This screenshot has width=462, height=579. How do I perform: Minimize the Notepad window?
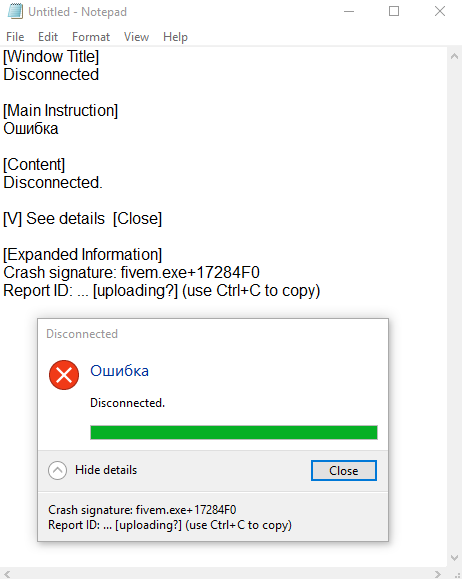[349, 11]
